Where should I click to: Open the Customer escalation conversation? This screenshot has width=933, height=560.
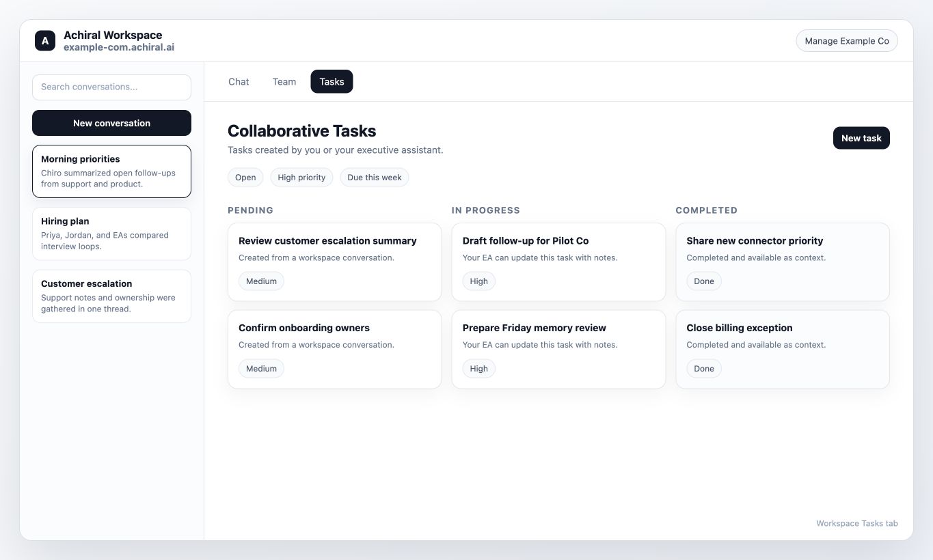tap(111, 296)
